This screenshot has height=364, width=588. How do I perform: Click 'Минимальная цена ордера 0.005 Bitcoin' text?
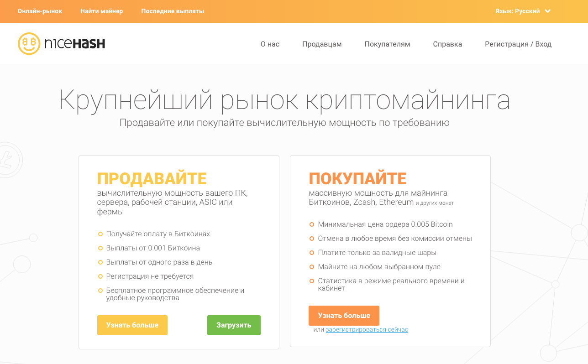(x=385, y=224)
